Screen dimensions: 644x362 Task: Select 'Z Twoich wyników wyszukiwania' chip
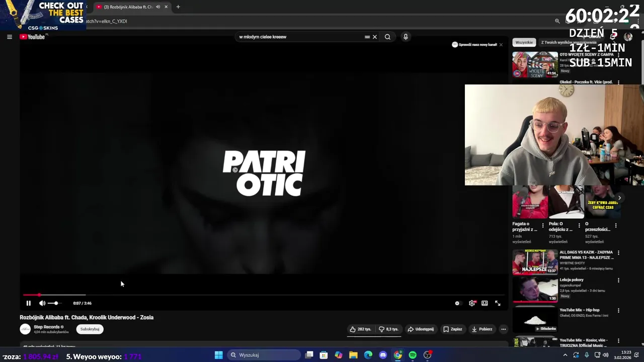[569, 43]
